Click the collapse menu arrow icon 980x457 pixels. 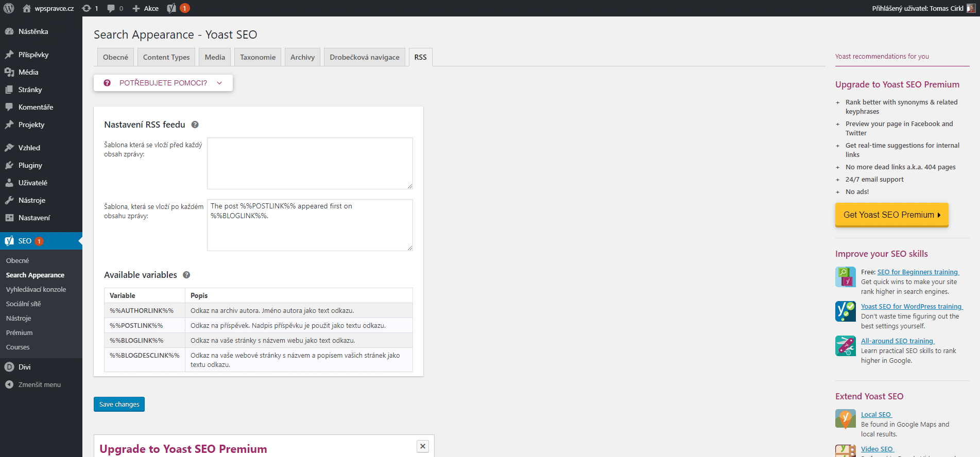9,384
